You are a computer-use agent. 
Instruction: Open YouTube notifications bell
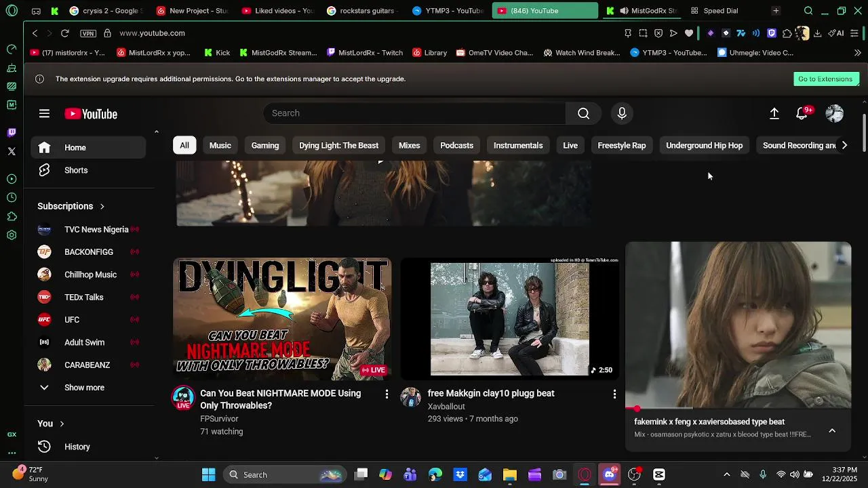[x=802, y=113]
